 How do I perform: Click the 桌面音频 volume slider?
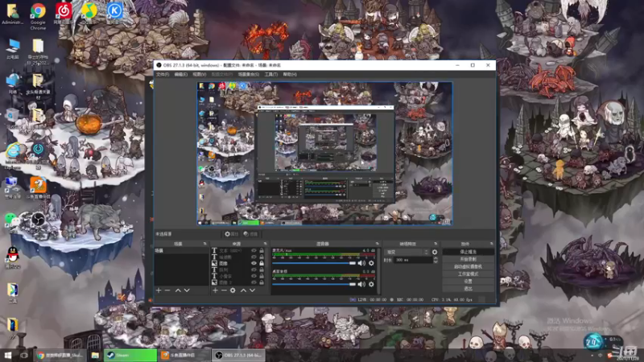point(314,284)
